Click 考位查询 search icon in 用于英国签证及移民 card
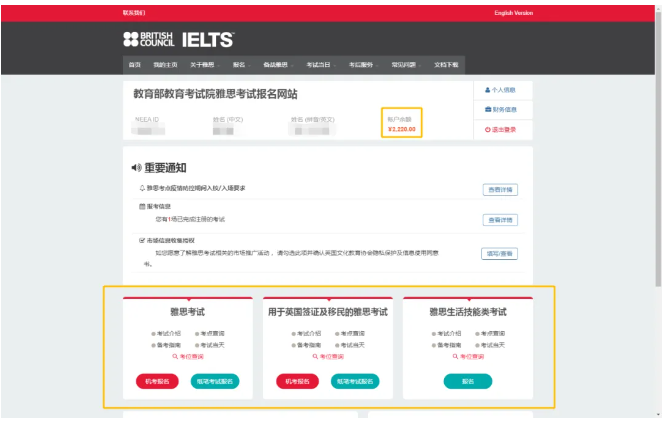This screenshot has width=669, height=422. tap(315, 357)
